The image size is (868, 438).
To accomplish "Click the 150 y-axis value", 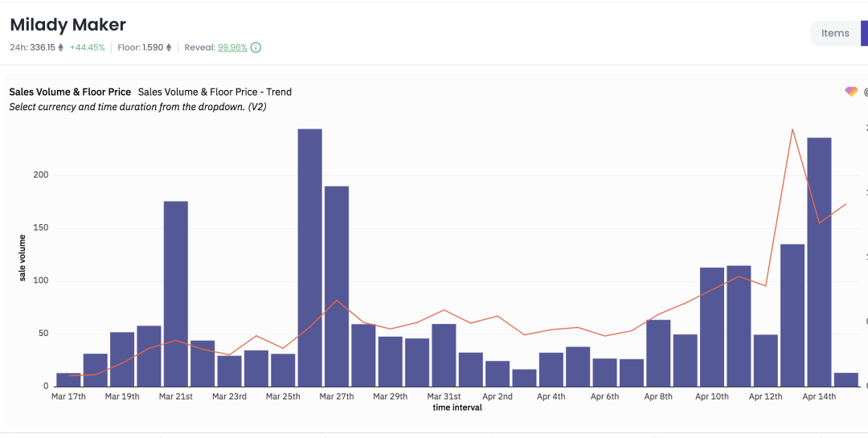I will click(x=43, y=228).
